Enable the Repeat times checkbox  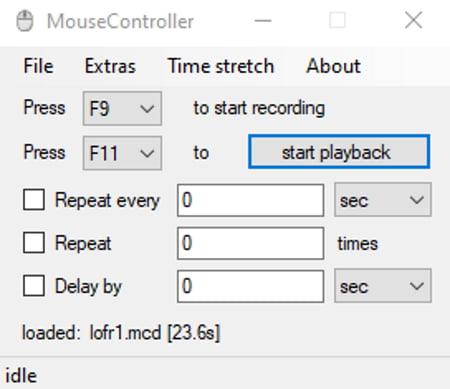pyautogui.click(x=34, y=243)
